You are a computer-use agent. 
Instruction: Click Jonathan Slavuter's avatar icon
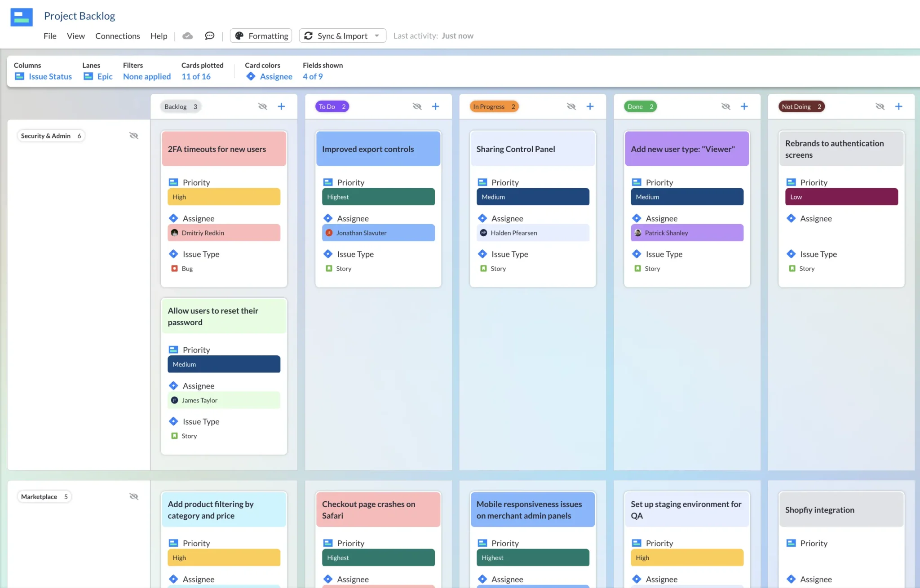[x=329, y=233]
